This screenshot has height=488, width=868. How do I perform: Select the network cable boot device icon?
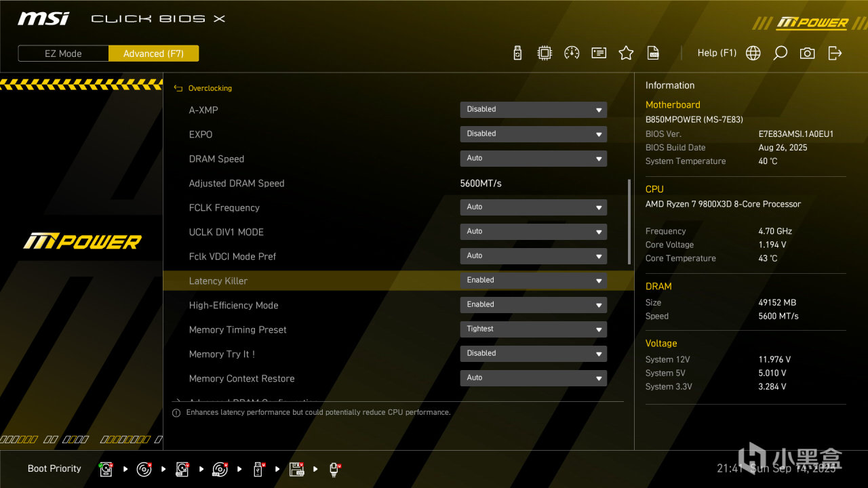point(334,469)
